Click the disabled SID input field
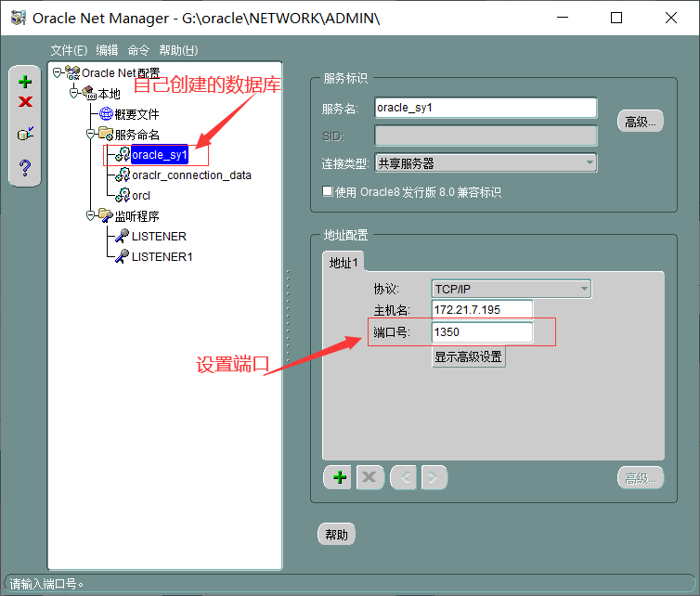Screen dimensions: 700x596 [x=486, y=136]
